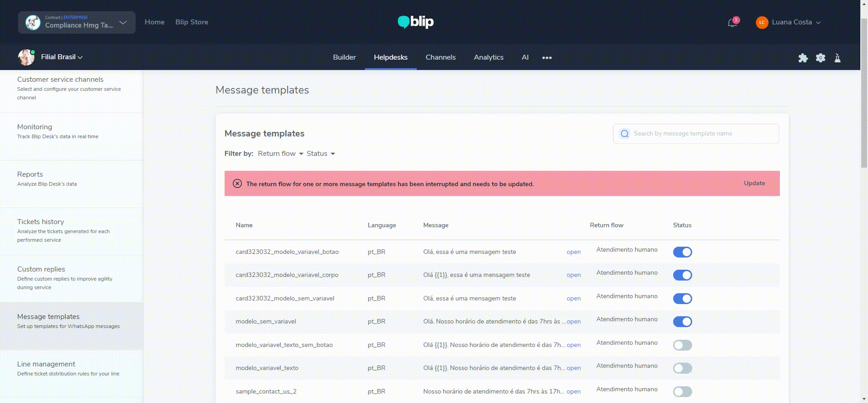The width and height of the screenshot is (868, 403).
Task: Expand the Return flow filter dropdown
Action: pyautogui.click(x=280, y=154)
